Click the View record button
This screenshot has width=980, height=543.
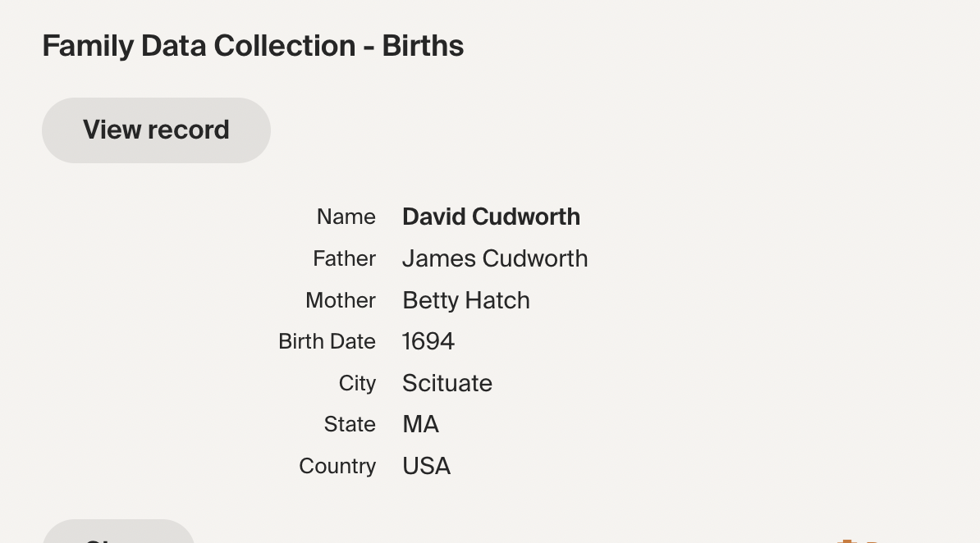pyautogui.click(x=156, y=130)
